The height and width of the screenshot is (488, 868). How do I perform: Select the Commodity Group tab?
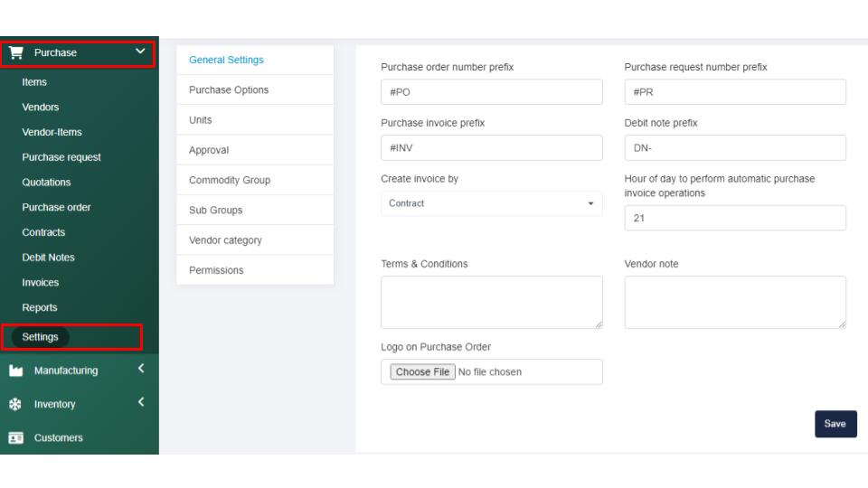click(230, 180)
